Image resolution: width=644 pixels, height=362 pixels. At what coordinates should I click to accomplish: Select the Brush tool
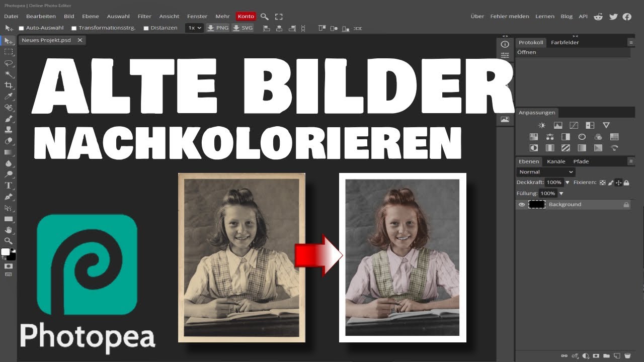pos(9,119)
